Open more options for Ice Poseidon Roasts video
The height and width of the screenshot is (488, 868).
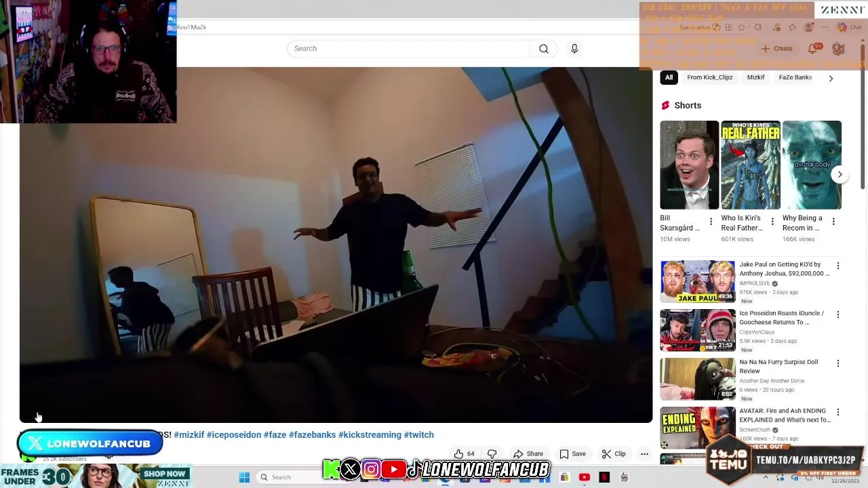(x=838, y=315)
